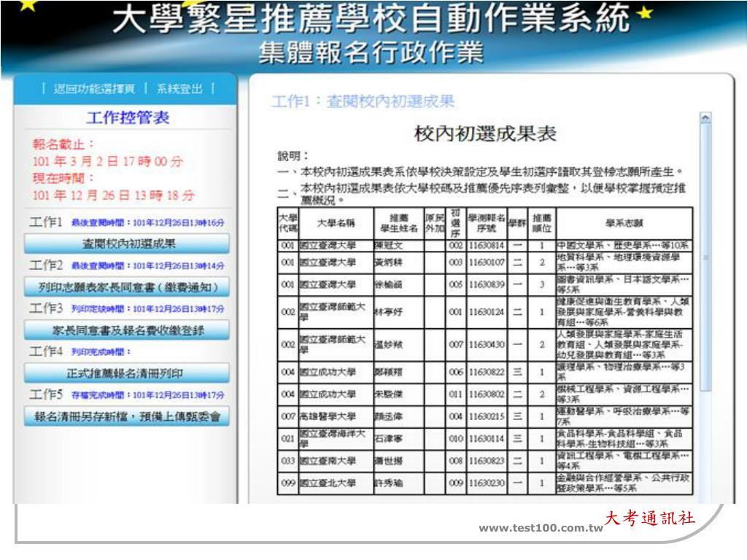Click the 初選序 column header
Viewport: 747px width, 560px height.
click(x=455, y=223)
